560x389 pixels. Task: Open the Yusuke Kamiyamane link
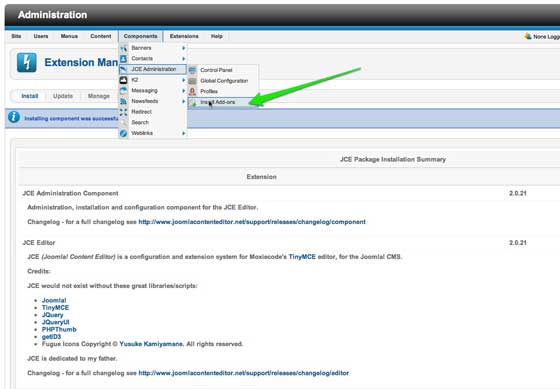(151, 344)
